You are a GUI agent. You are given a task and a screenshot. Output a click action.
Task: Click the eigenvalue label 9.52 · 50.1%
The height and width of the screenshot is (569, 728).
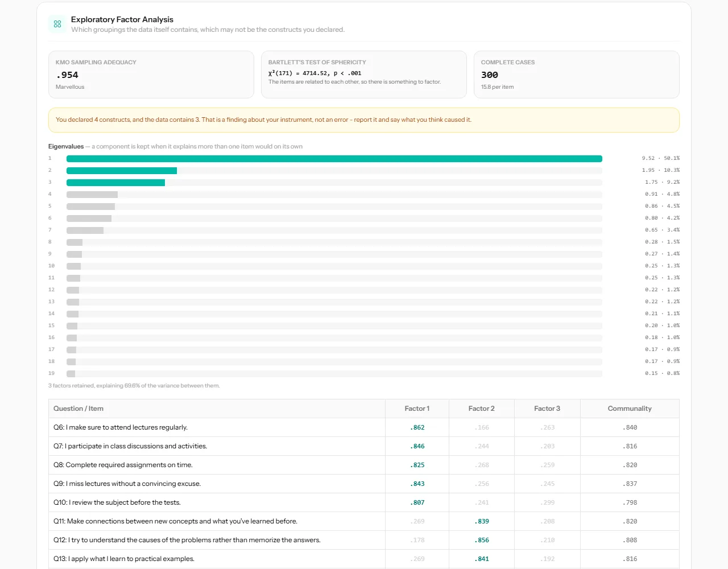point(661,158)
